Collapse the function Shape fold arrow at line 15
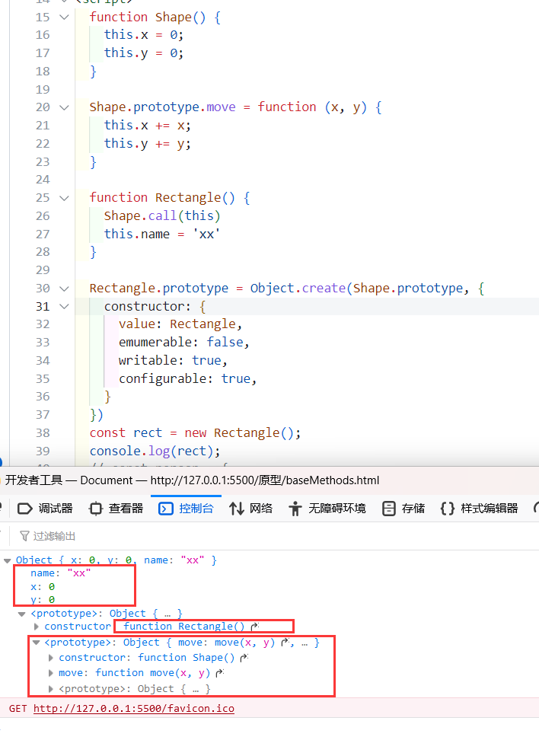The width and height of the screenshot is (539, 756). pyautogui.click(x=64, y=18)
